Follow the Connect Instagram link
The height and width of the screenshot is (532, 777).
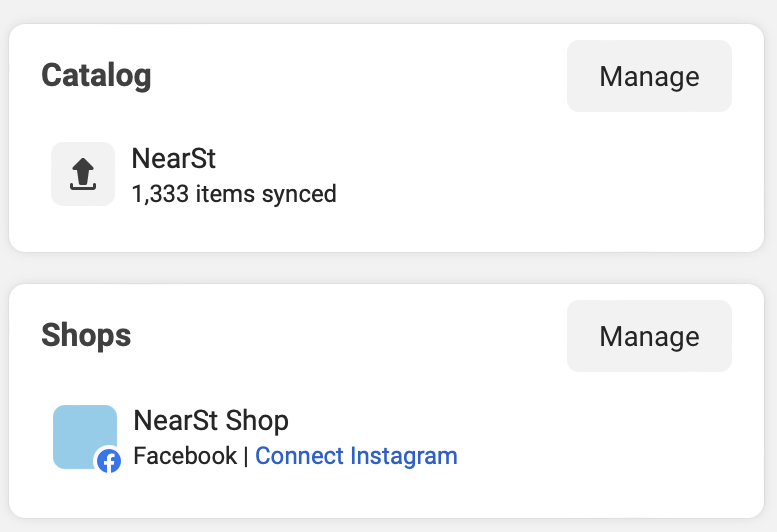[356, 456]
